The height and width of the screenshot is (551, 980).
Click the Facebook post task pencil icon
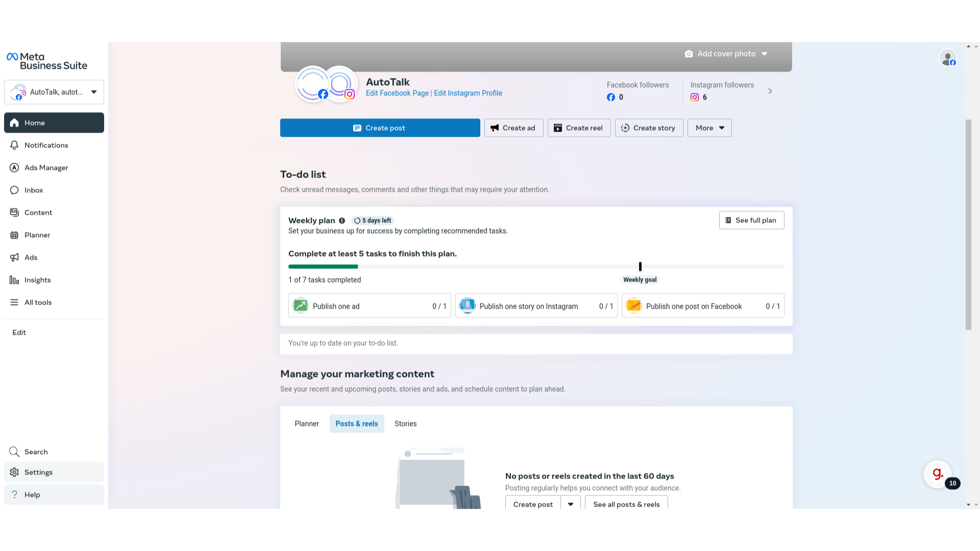(633, 306)
